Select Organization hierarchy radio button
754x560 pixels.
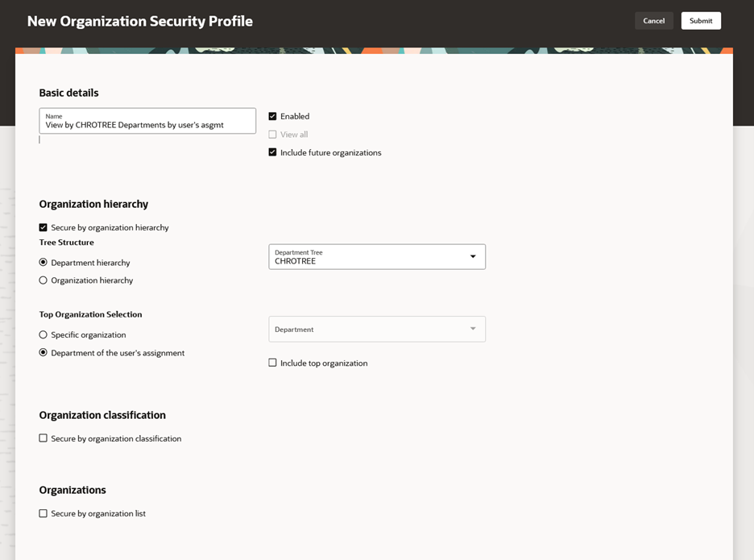[x=43, y=280]
